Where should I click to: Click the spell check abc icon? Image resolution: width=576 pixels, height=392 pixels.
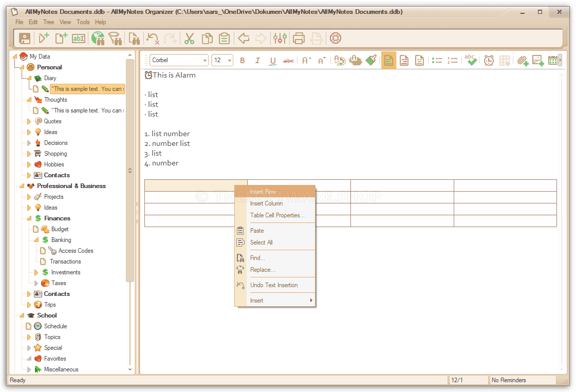(471, 60)
